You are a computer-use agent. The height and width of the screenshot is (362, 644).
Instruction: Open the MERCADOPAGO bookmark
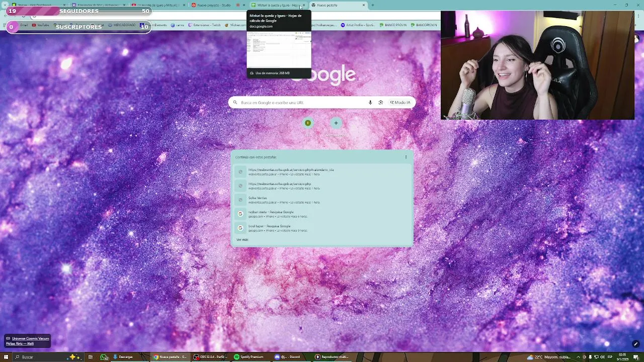pyautogui.click(x=122, y=25)
